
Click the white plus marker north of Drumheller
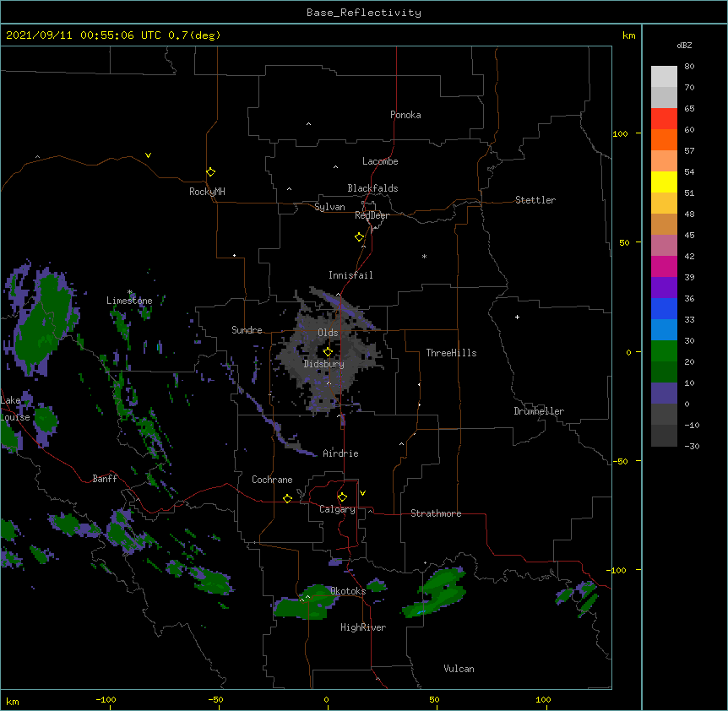click(x=517, y=317)
